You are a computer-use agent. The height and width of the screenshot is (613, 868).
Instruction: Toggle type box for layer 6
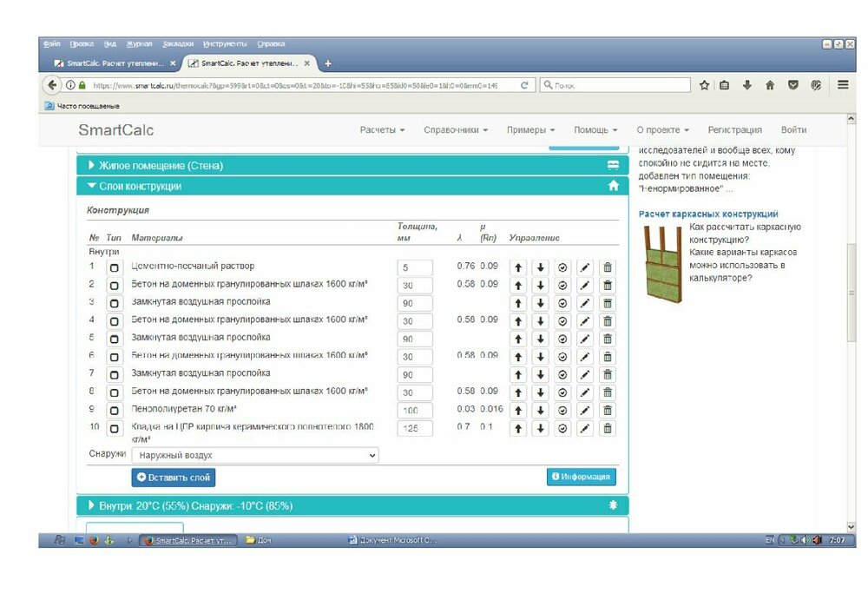coord(114,357)
